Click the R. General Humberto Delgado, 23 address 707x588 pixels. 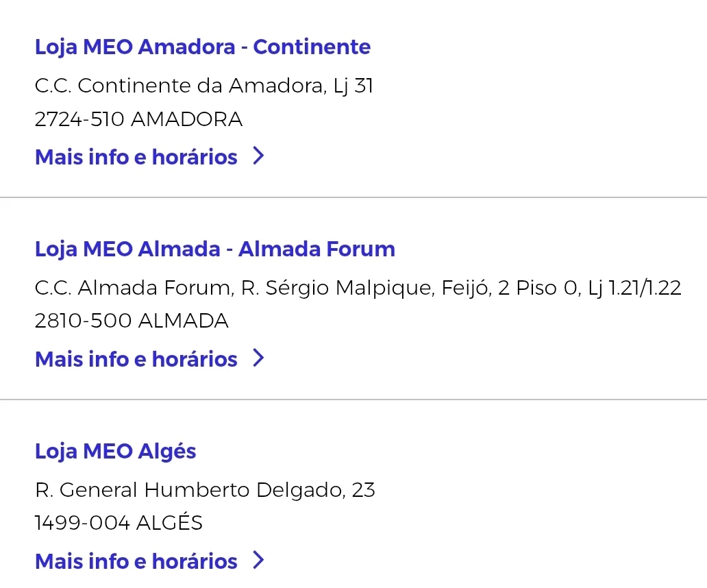(x=205, y=491)
